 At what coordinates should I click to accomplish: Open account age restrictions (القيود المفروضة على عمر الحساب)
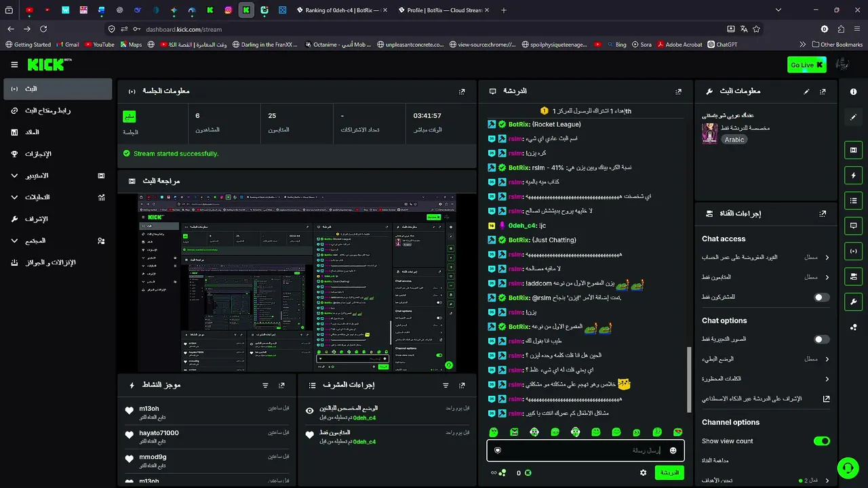[766, 258]
